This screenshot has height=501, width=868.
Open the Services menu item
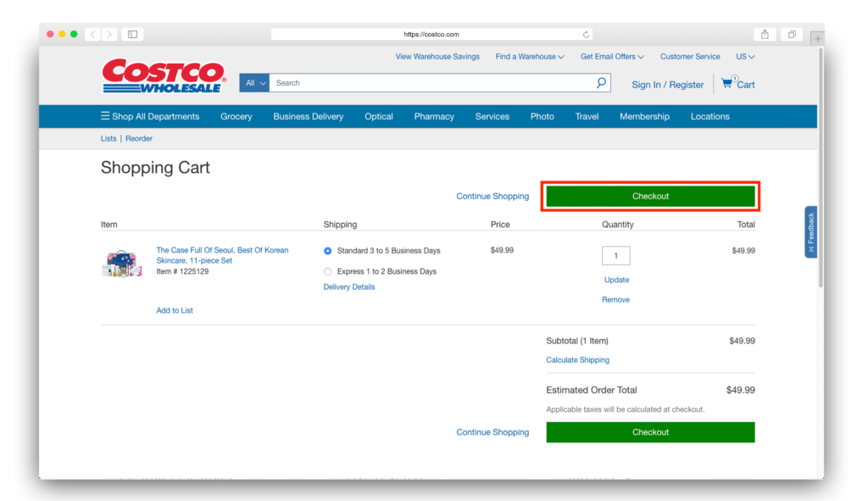click(x=492, y=116)
